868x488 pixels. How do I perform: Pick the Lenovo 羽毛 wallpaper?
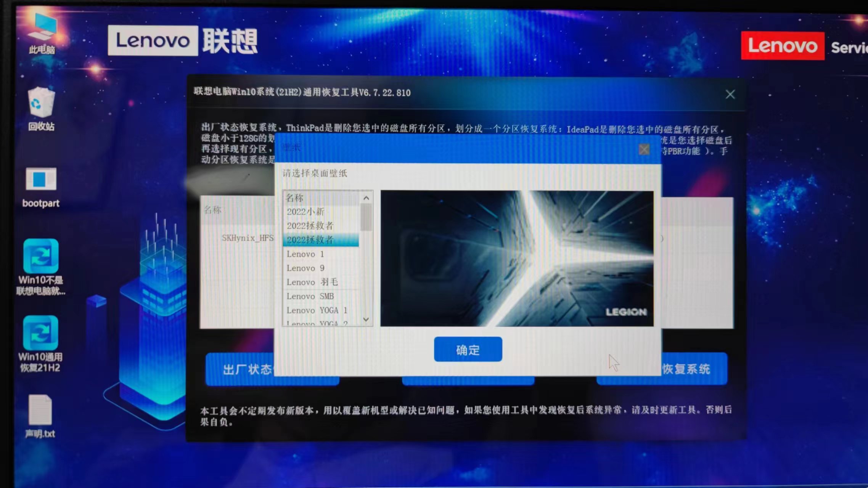point(321,282)
